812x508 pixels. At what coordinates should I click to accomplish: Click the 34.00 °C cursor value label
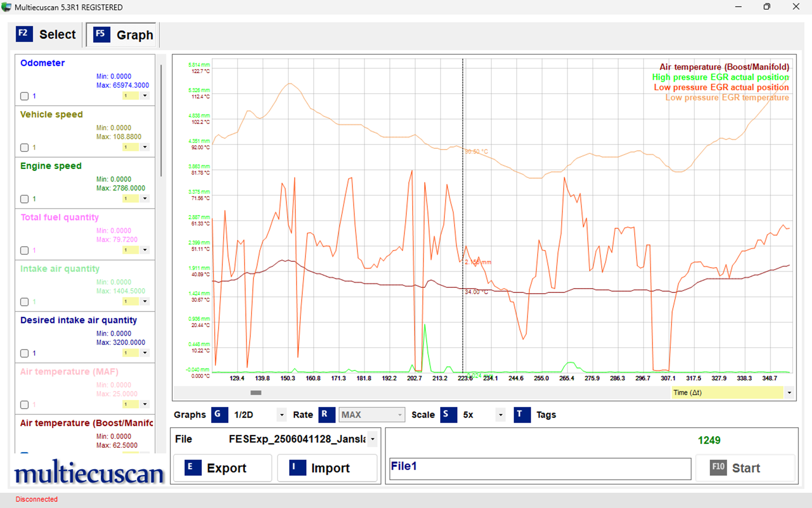(476, 292)
